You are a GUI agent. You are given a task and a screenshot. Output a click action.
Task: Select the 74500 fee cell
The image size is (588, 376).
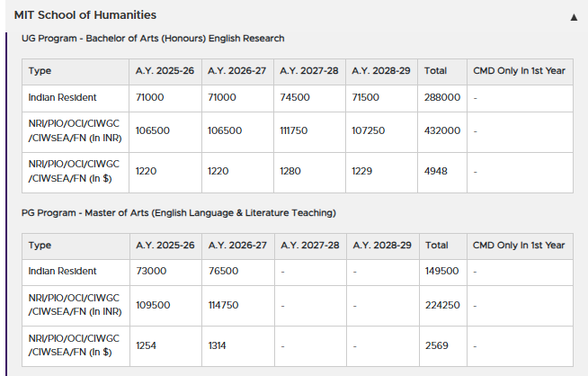point(294,97)
